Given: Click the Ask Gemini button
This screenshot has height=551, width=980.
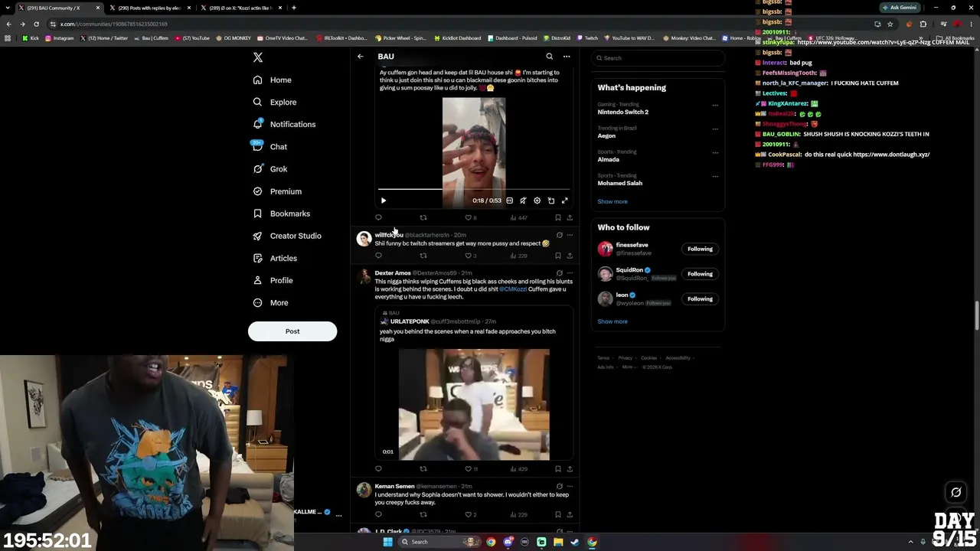Looking at the screenshot, I should (x=899, y=8).
